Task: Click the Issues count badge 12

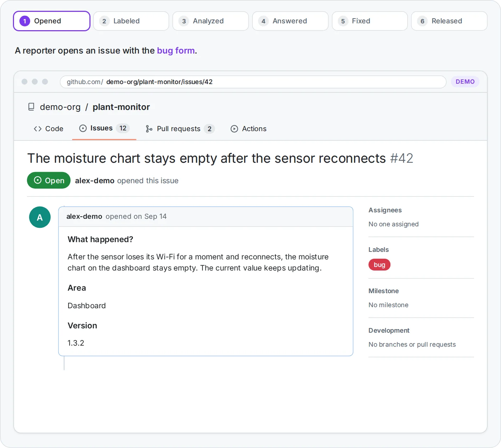Action: tap(123, 128)
